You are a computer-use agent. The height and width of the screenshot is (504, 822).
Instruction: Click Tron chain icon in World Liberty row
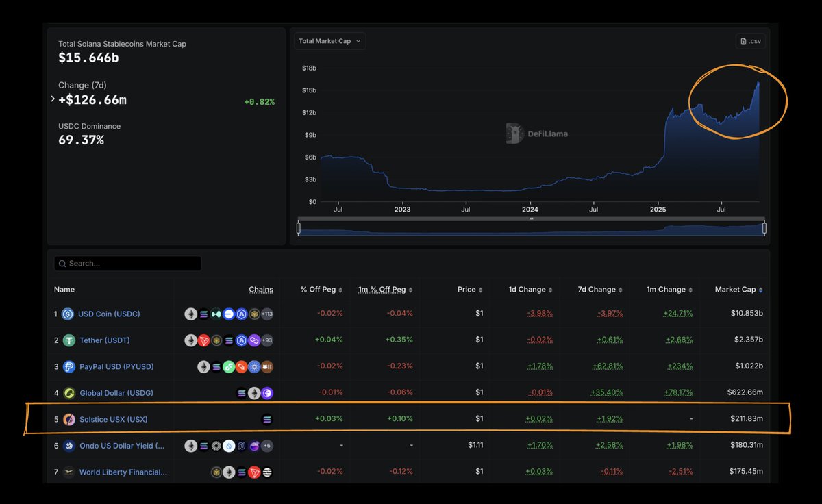tap(254, 472)
